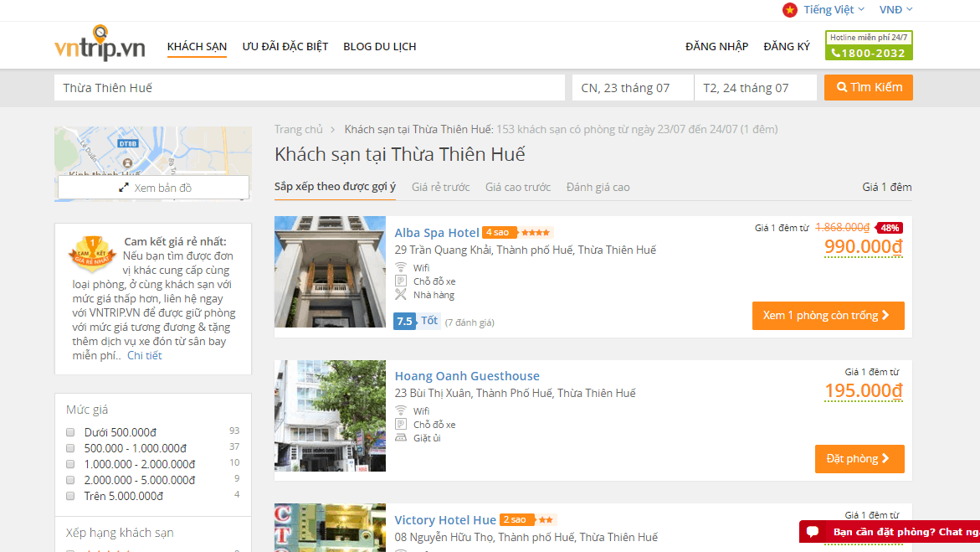Screen dimensions: 980x552
Task: Open the Hoang Oanh Guesthouse photo
Action: pos(330,415)
